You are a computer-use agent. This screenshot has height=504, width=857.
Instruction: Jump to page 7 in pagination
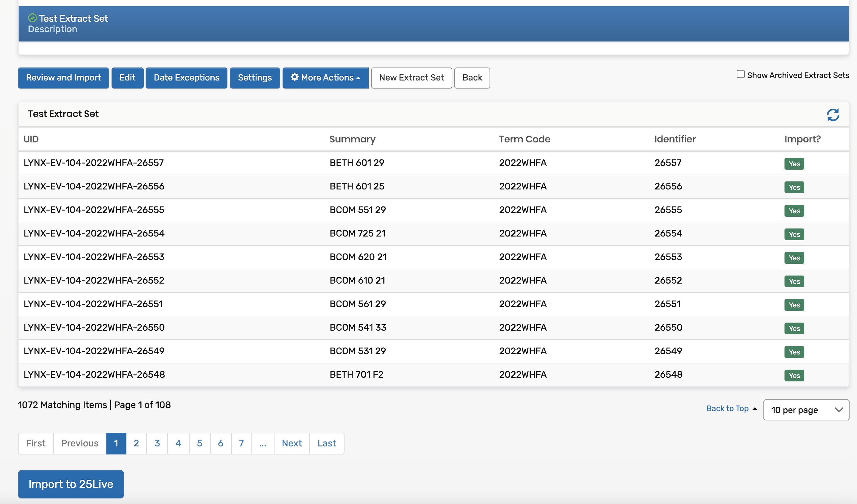coord(241,443)
